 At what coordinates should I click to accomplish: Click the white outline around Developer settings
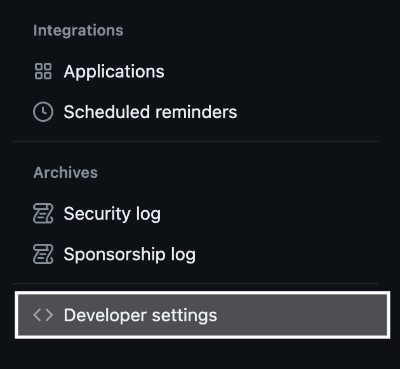coord(202,293)
